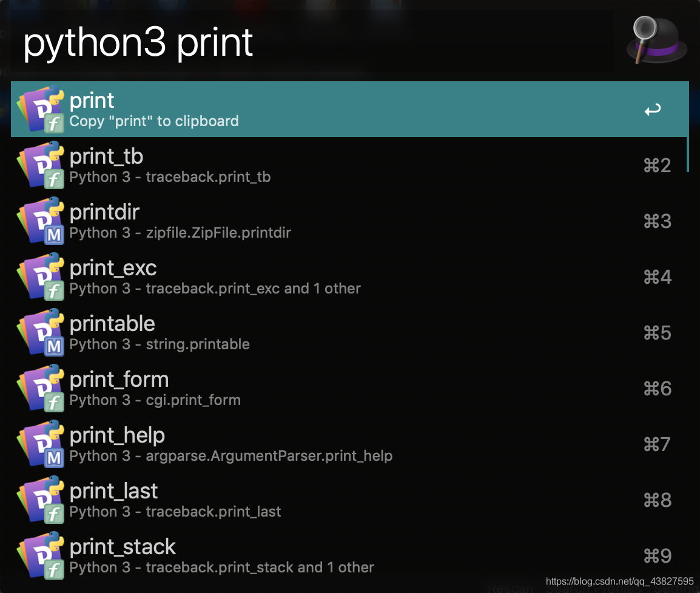The height and width of the screenshot is (593, 700).
Task: Click the ⌘9 shortcut label
Action: [x=657, y=556]
